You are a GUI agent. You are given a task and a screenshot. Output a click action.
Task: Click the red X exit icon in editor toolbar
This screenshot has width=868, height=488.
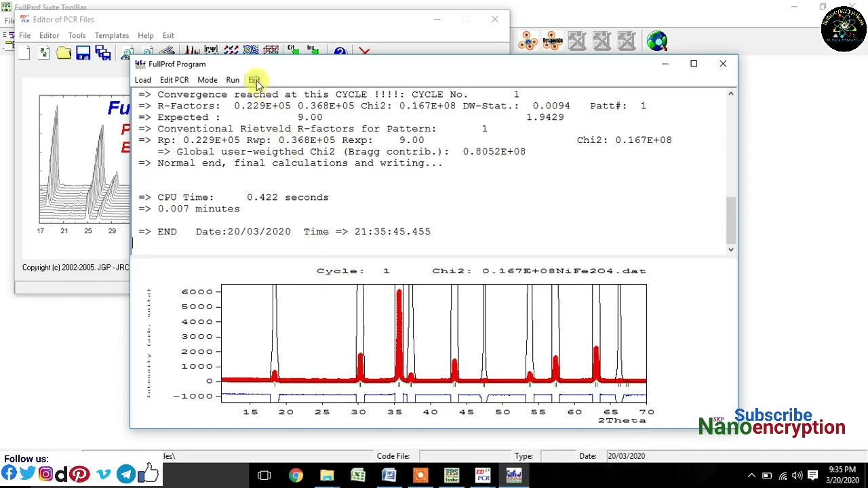(364, 52)
